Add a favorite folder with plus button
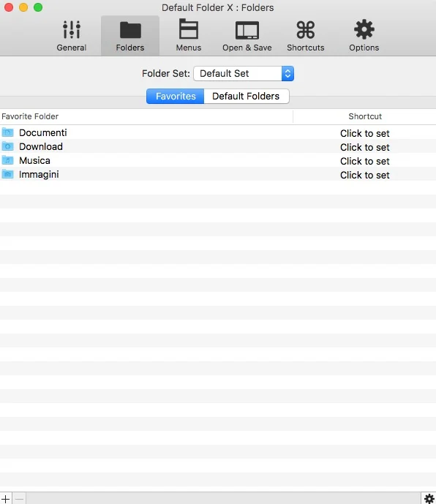This screenshot has height=504, width=436. [6, 499]
